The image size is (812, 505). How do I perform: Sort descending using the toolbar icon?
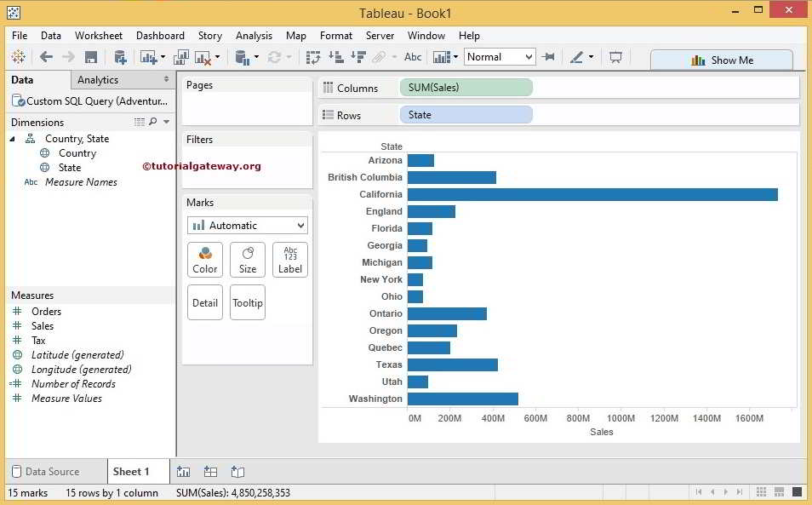[357, 56]
